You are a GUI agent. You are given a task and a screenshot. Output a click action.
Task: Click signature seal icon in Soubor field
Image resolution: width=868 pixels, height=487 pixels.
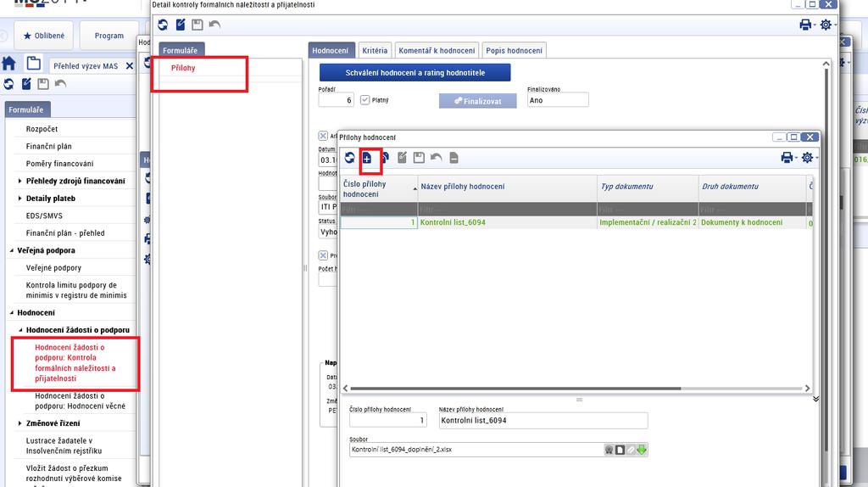point(609,450)
